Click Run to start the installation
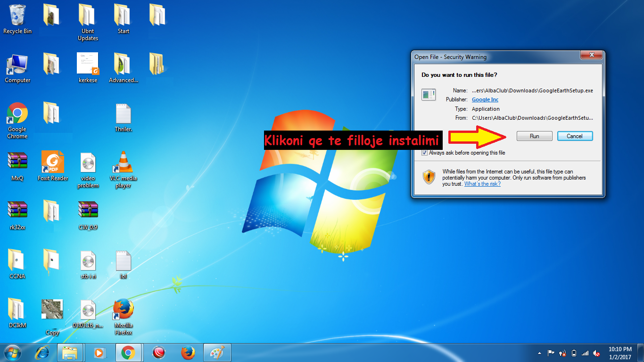 [x=534, y=136]
